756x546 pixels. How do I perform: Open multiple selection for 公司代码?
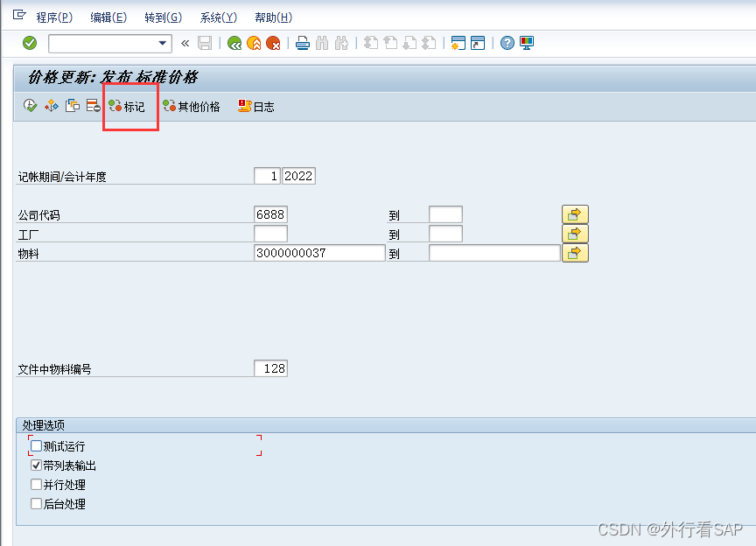[575, 214]
